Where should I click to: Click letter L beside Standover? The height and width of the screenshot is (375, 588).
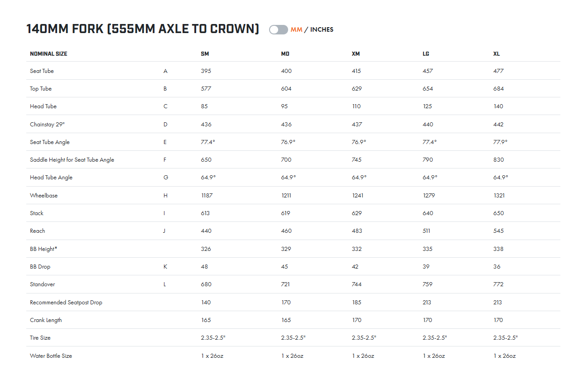click(x=165, y=284)
